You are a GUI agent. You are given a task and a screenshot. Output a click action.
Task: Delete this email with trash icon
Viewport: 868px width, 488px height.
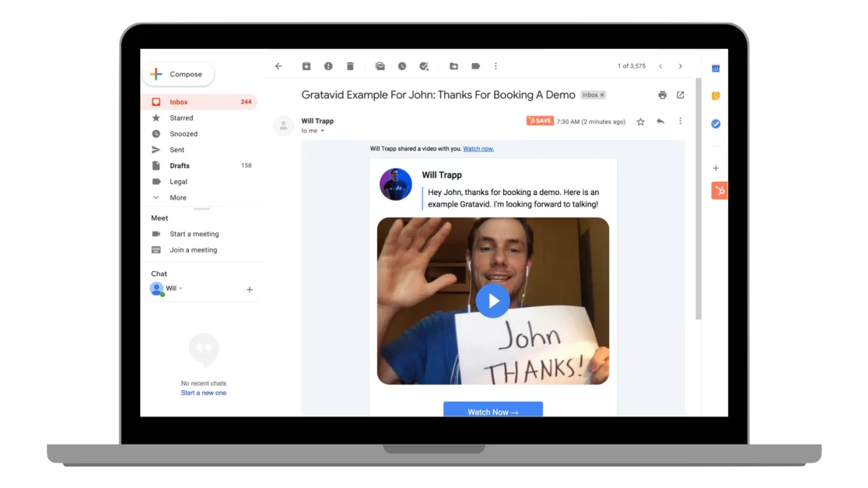click(x=350, y=66)
